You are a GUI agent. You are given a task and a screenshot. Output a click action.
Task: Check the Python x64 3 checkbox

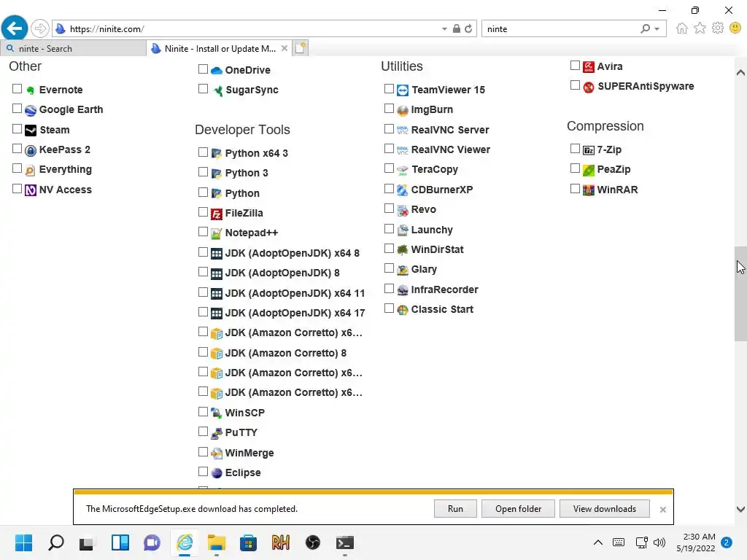pyautogui.click(x=203, y=152)
